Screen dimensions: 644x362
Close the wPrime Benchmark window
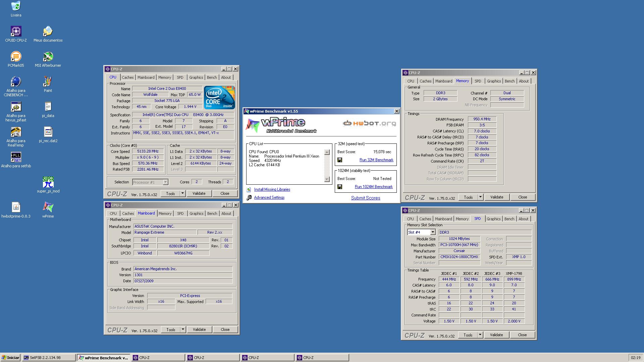396,111
